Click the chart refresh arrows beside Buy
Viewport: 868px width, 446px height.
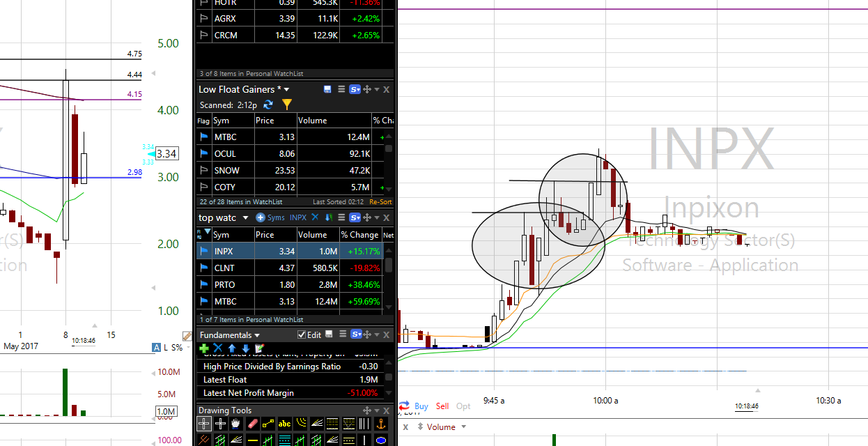tap(405, 406)
